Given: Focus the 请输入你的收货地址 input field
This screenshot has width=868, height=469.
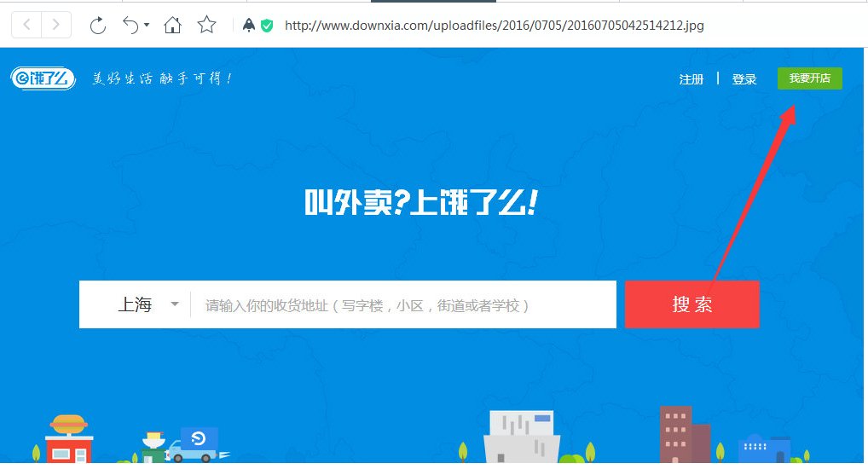Looking at the screenshot, I should click(403, 304).
